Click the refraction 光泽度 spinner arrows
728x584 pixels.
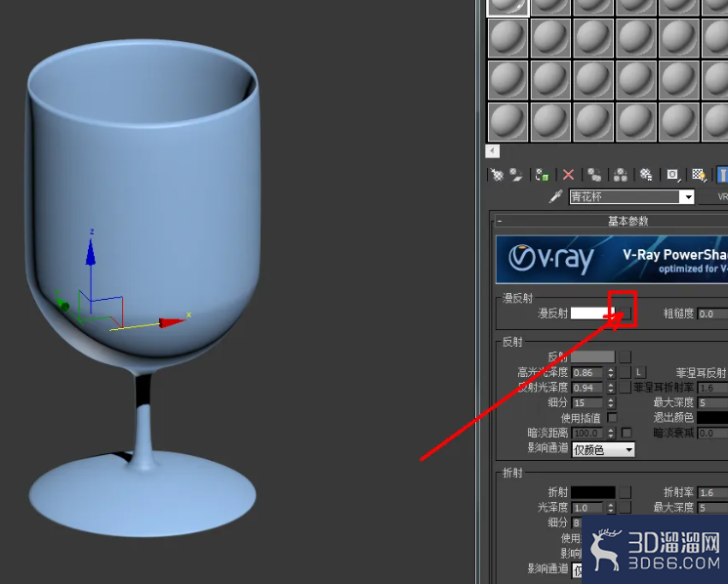(x=611, y=508)
